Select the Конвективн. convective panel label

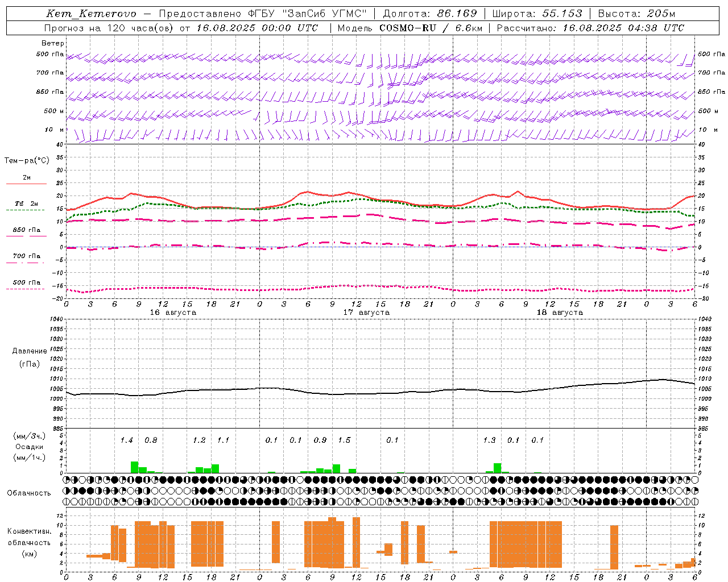(30, 531)
